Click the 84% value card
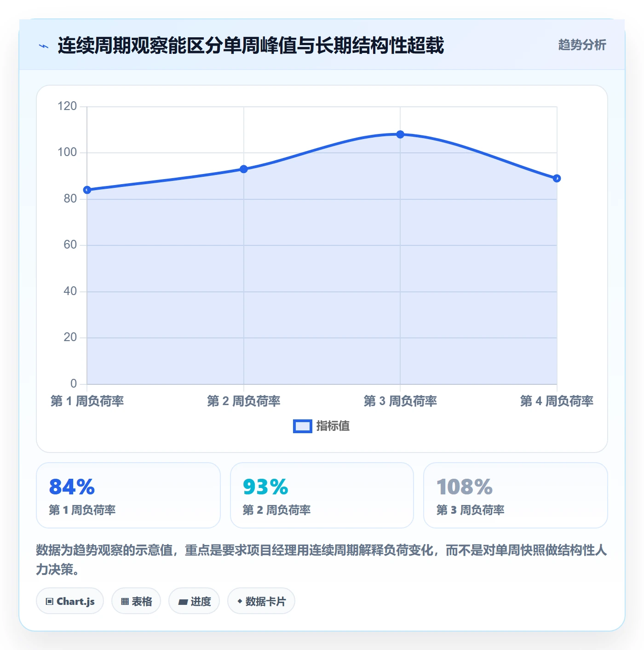This screenshot has width=644, height=650. (x=128, y=495)
